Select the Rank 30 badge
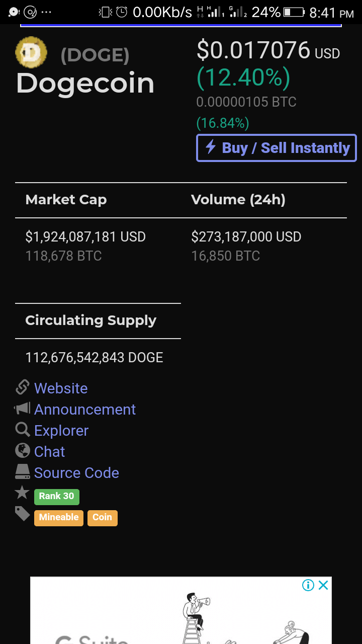This screenshot has width=362, height=644. (x=57, y=496)
